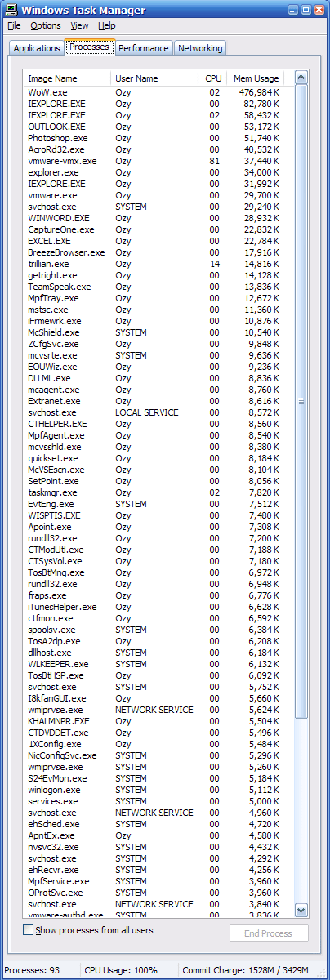Sort processes by CPU column

[x=212, y=78]
